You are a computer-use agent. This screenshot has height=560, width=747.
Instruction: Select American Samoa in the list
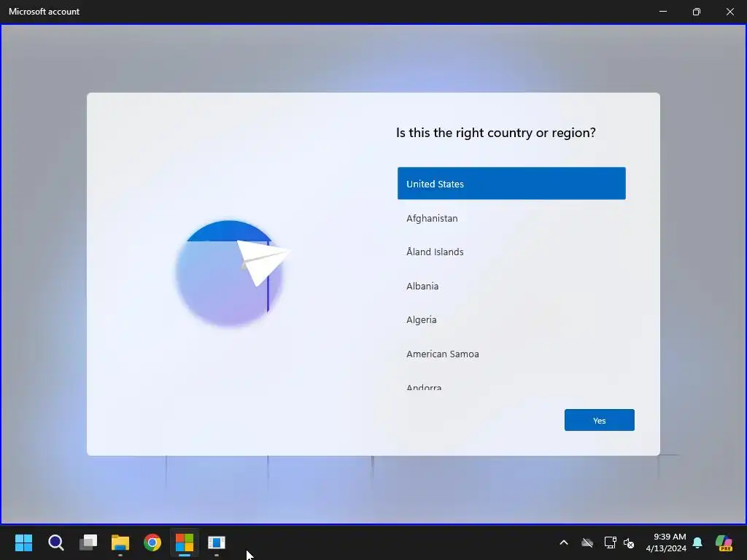(511, 354)
